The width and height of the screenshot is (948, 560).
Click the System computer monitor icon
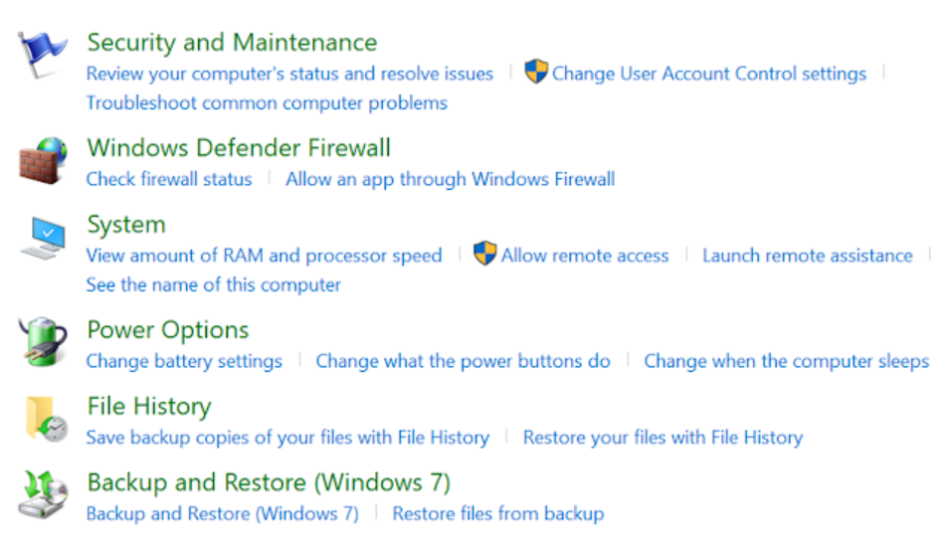click(43, 238)
